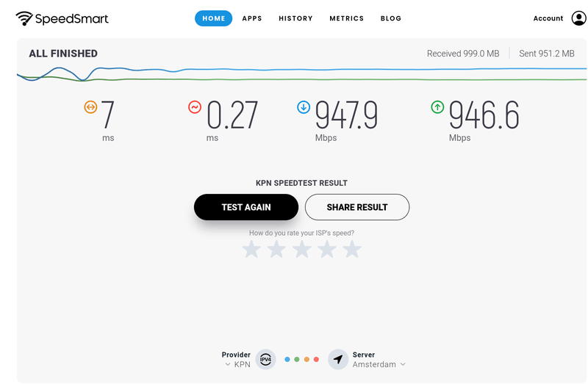
Task: Click the red indicator dot
Action: pyautogui.click(x=317, y=359)
